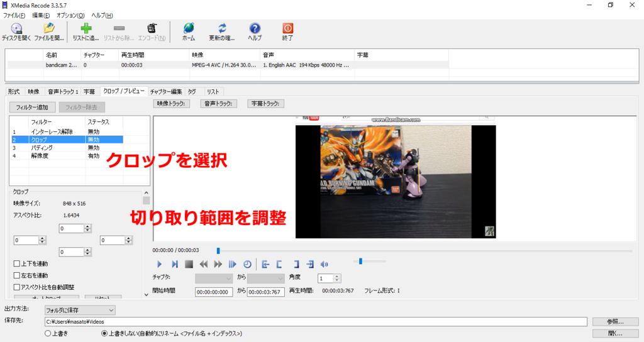Select 上書きしない auto-rename radio button

click(x=104, y=333)
